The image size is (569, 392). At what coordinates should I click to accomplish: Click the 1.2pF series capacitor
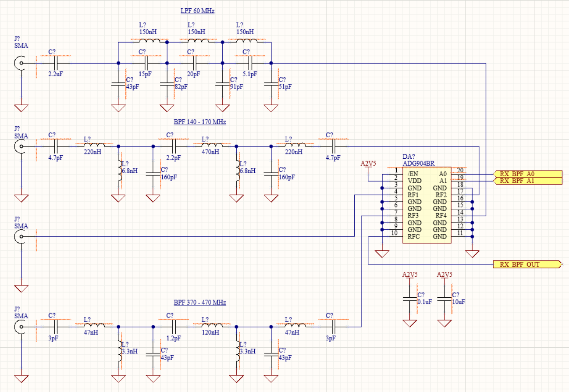(x=174, y=326)
